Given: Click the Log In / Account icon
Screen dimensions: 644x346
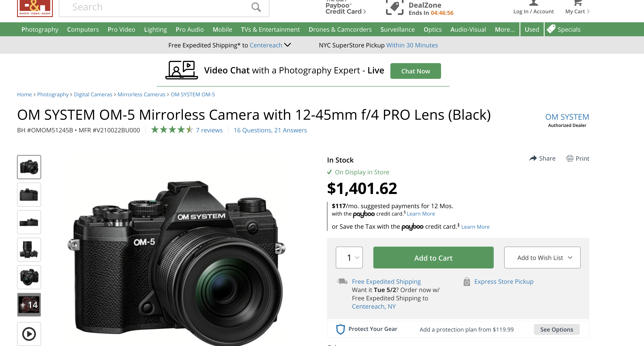Looking at the screenshot, I should [533, 3].
